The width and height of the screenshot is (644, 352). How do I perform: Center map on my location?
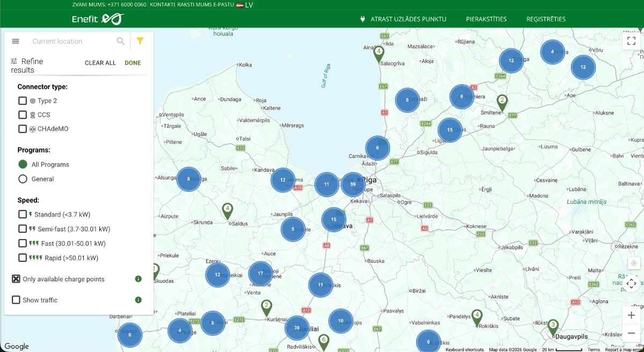[633, 263]
